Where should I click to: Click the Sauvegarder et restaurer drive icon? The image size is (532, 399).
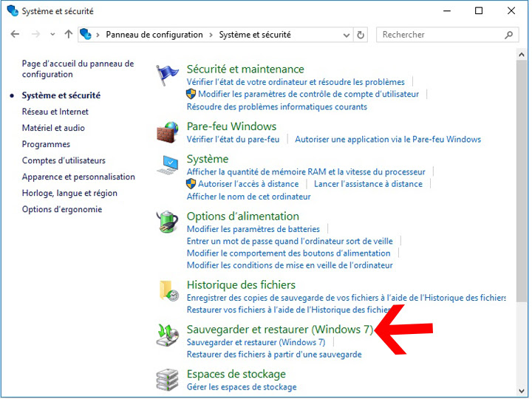(x=168, y=335)
